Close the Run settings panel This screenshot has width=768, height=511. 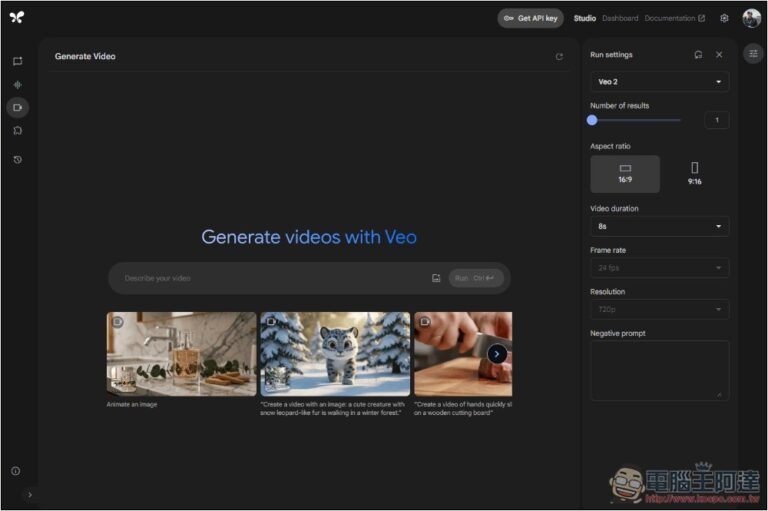click(x=718, y=55)
